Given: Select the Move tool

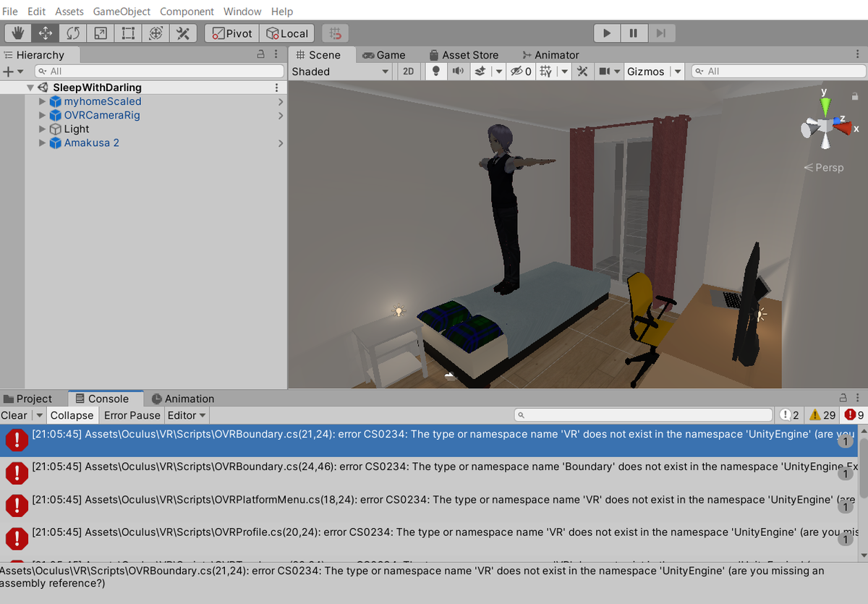Looking at the screenshot, I should pos(45,33).
